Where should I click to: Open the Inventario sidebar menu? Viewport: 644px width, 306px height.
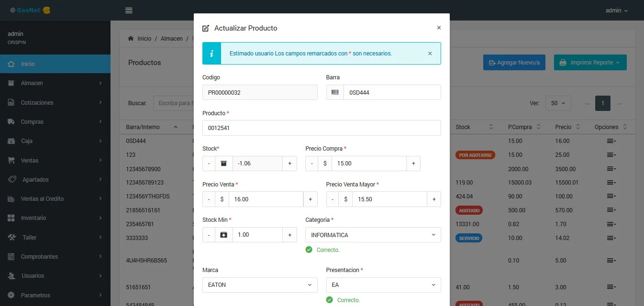[55, 218]
